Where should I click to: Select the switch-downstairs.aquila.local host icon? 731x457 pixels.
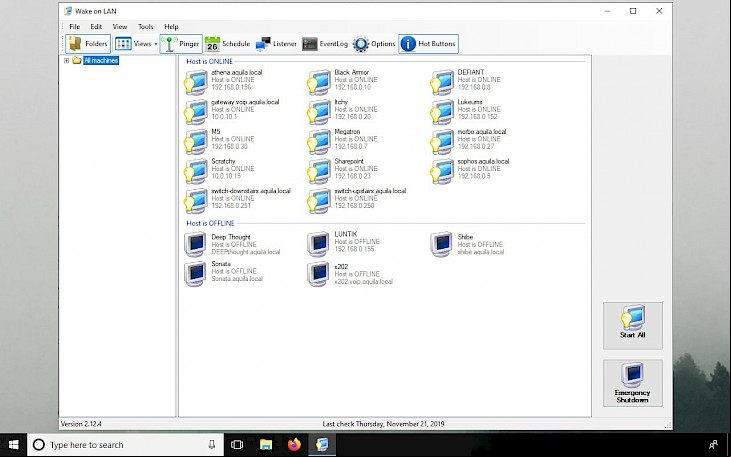195,201
